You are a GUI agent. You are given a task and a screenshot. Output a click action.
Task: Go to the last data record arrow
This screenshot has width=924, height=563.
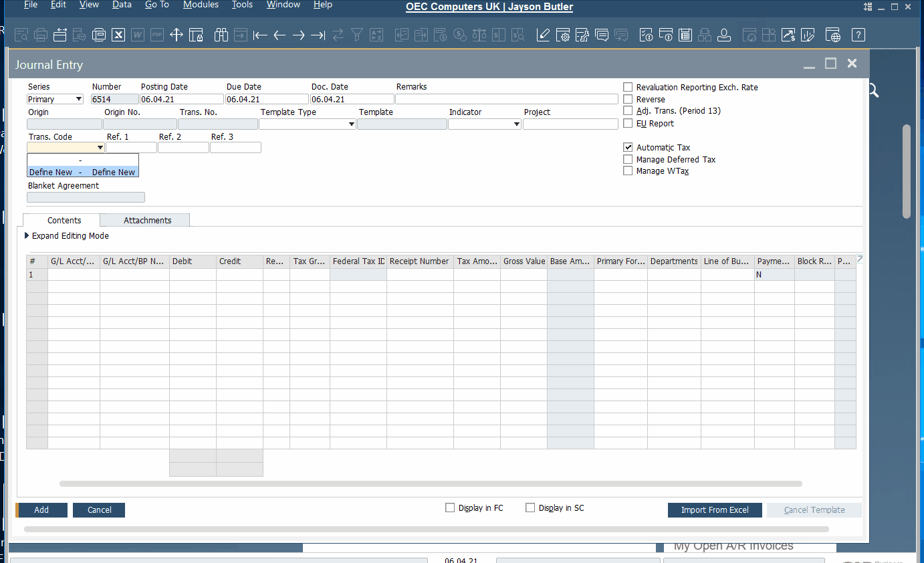[x=318, y=35]
